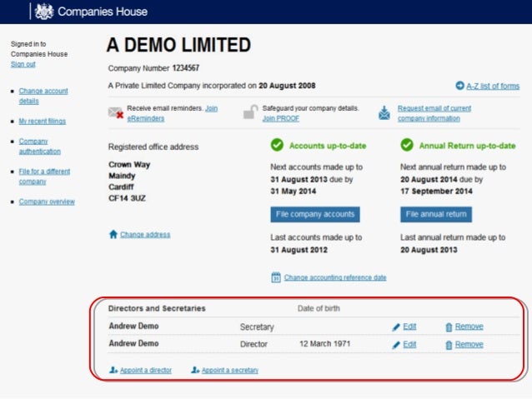The height and width of the screenshot is (399, 532).
Task: Click the trash icon in the Secretary row
Action: tap(449, 327)
